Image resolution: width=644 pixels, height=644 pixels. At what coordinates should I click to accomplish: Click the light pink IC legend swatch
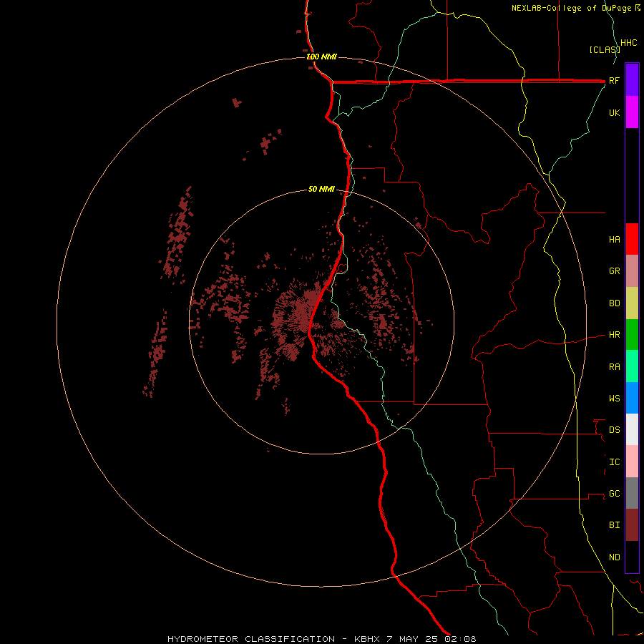632,462
